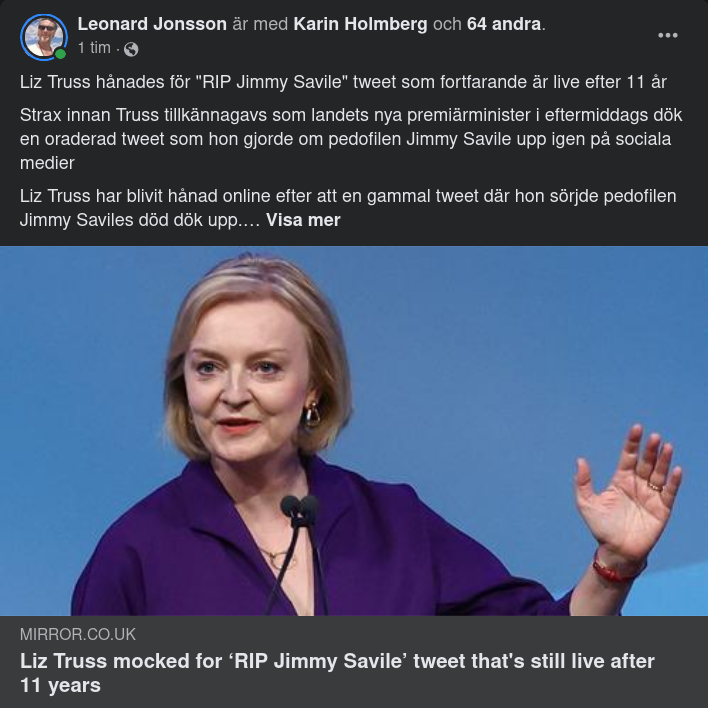
Task: Click the microphone in the article photo
Action: (298, 510)
